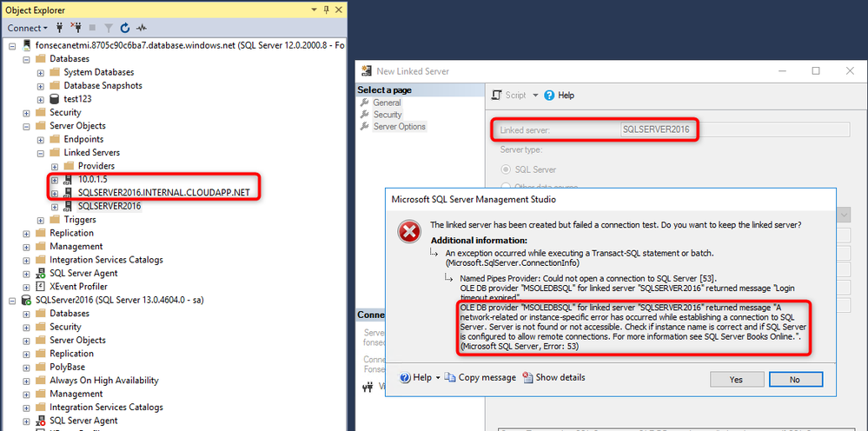Click the SQLServer2016 server node icon
Image resolution: width=868 pixels, height=431 pixels.
click(x=25, y=300)
